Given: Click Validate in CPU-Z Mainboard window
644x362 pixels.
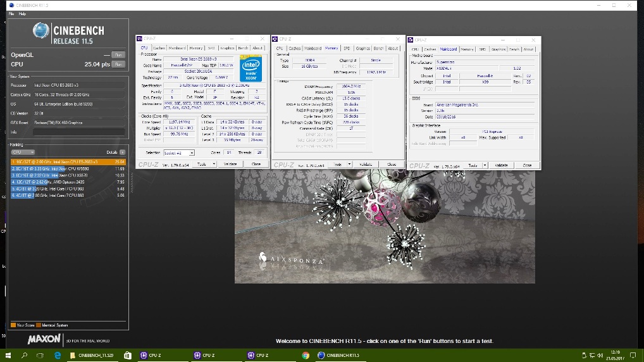Looking at the screenshot, I should tap(501, 166).
